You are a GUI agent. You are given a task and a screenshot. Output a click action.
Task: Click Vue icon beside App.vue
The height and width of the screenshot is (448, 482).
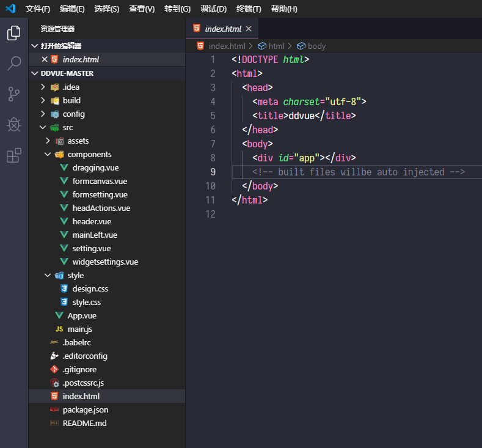(x=59, y=316)
